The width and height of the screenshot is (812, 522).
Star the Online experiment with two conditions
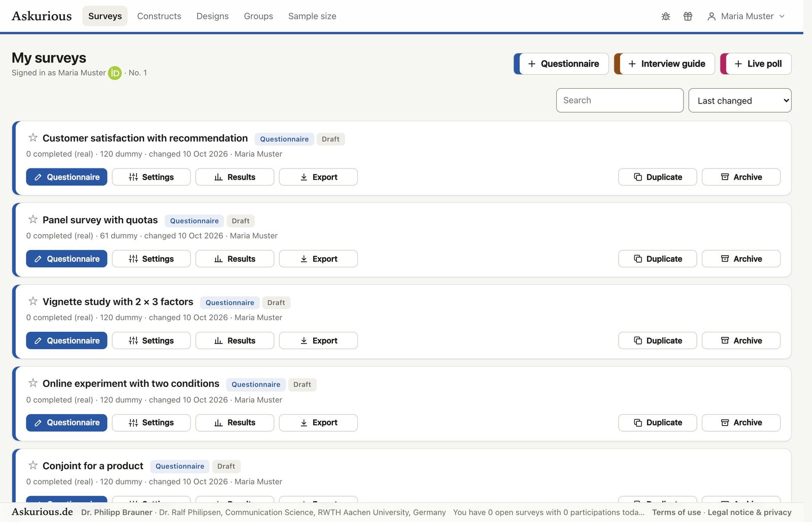click(x=33, y=383)
